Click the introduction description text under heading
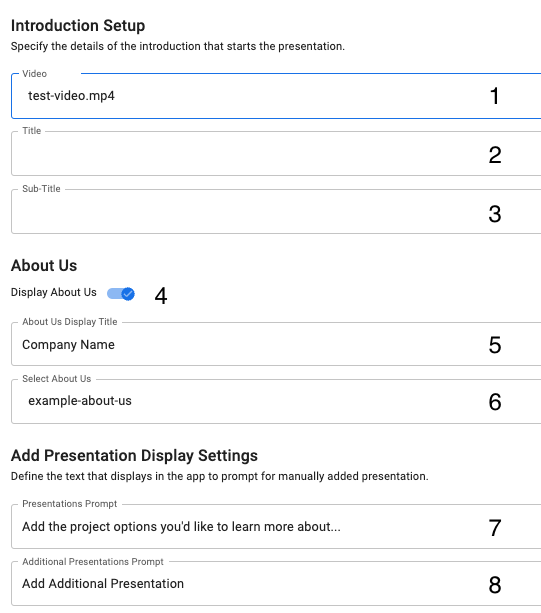This screenshot has width=541, height=613. click(x=178, y=47)
